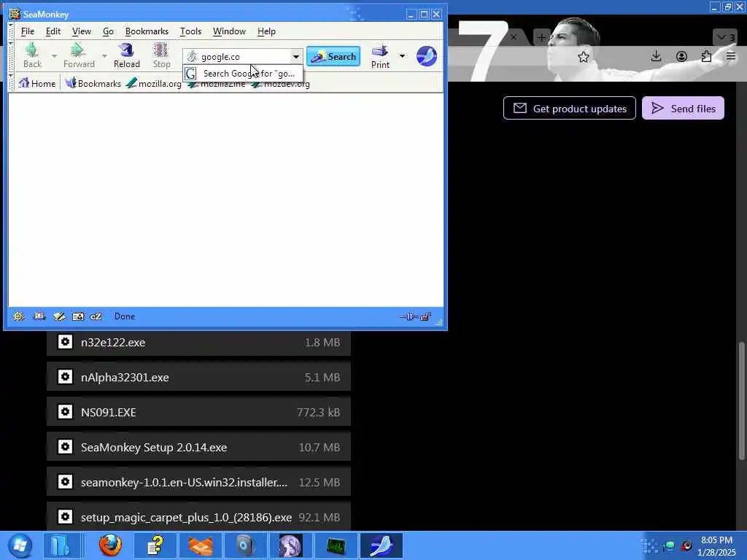
Task: Open Firefox's hamburger application menu
Action: tap(731, 57)
